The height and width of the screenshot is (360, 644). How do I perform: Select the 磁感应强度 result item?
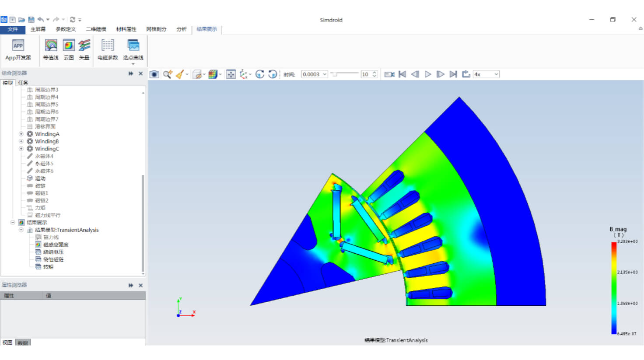[x=56, y=245]
